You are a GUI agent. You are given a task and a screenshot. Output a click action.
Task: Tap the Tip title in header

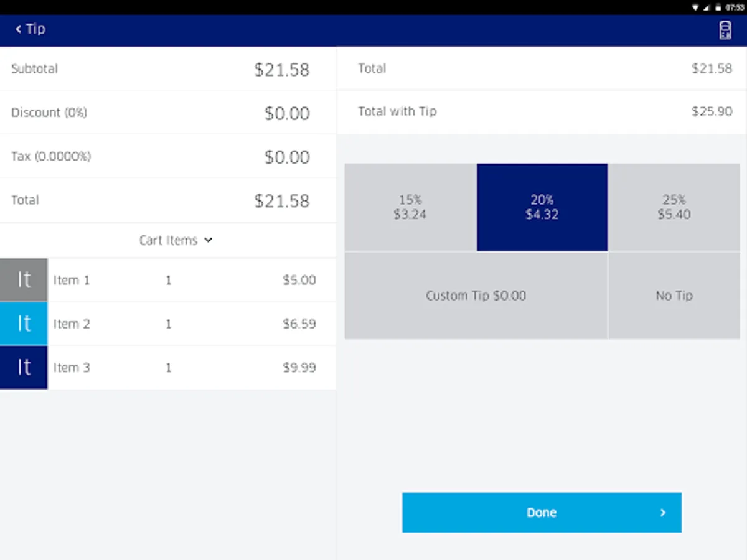pyautogui.click(x=36, y=29)
